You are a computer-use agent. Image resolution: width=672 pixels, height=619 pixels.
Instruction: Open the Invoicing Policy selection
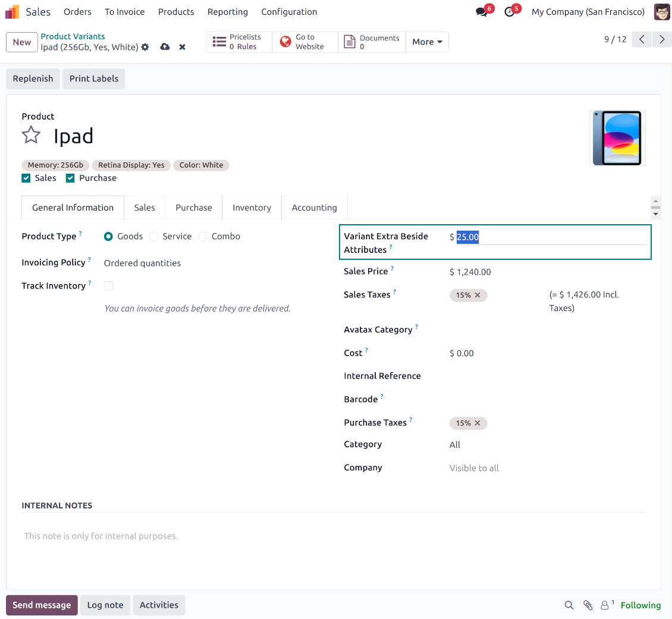tap(142, 263)
